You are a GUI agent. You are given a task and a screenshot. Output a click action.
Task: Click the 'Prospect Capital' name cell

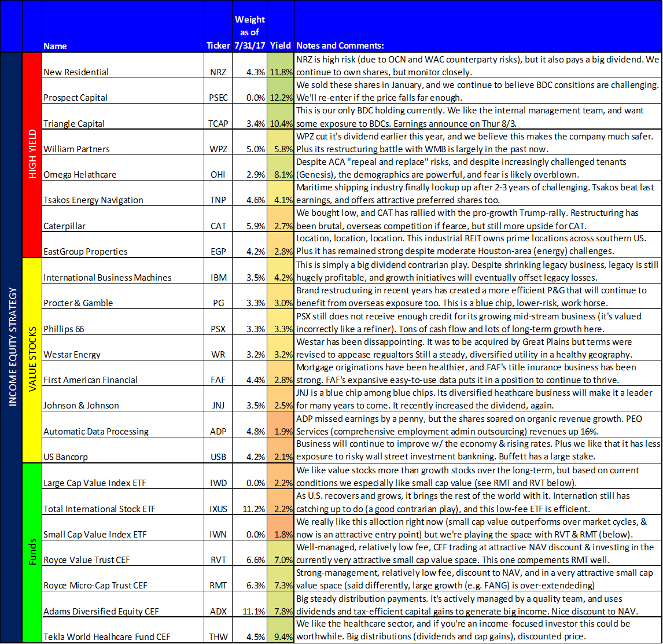123,91
